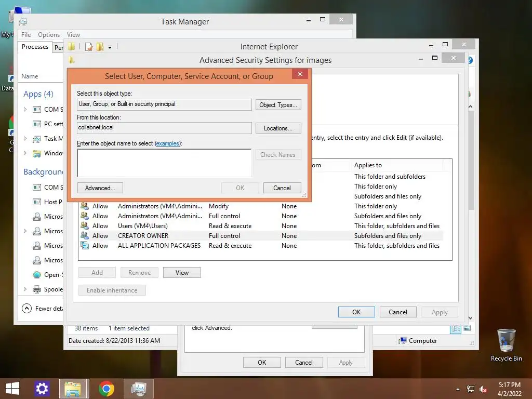Open the examples link

click(167, 143)
